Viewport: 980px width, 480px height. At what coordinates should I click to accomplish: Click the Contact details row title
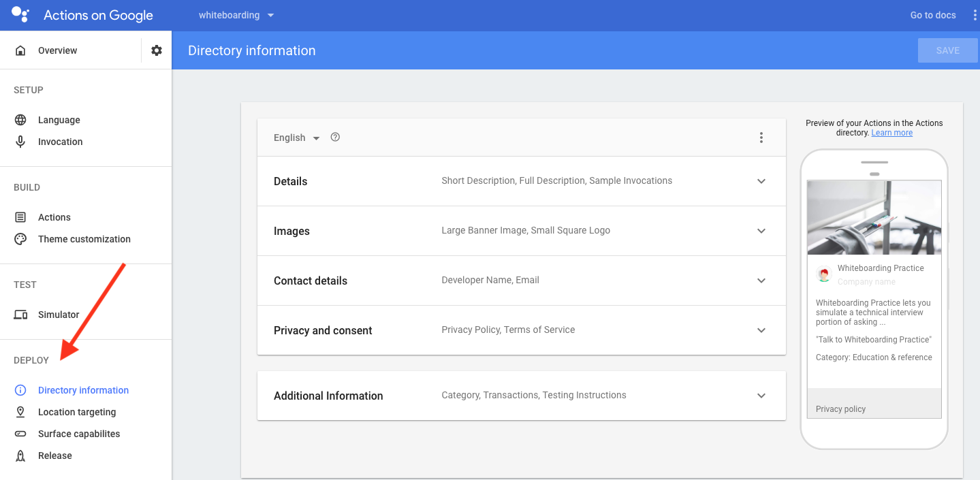[311, 281]
